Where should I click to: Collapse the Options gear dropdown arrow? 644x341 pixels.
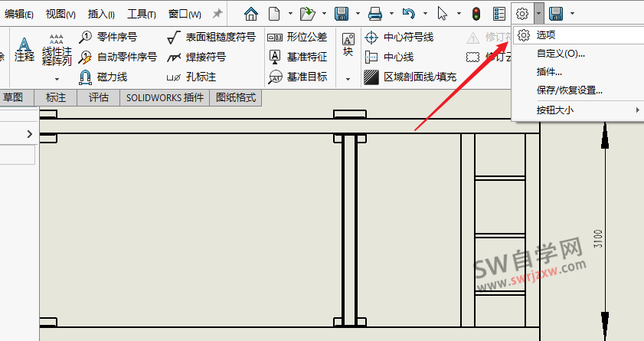(538, 14)
